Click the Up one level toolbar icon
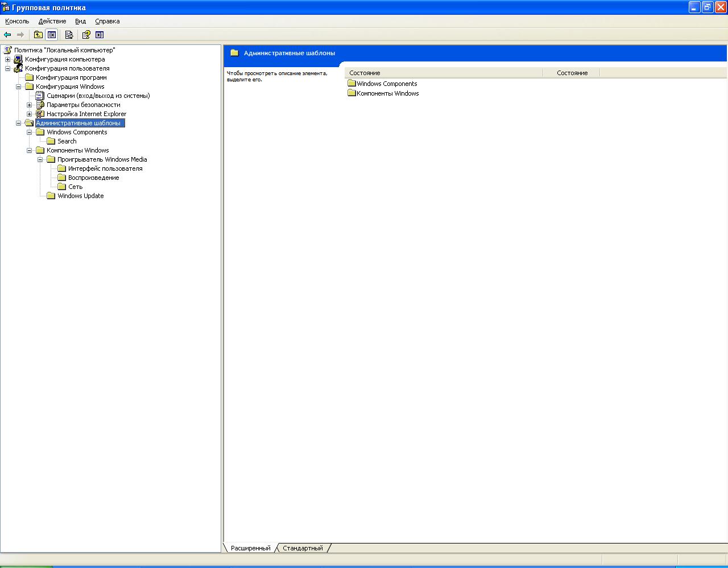 coord(38,35)
